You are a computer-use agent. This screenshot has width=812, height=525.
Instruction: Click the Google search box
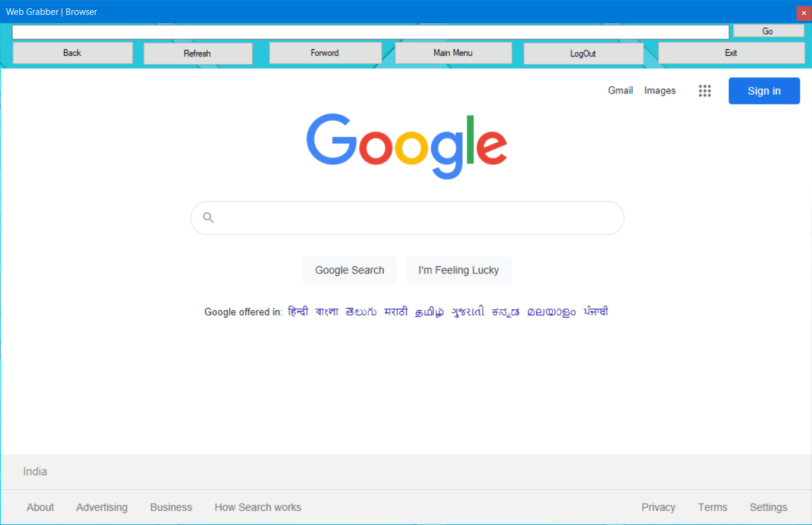pos(407,218)
